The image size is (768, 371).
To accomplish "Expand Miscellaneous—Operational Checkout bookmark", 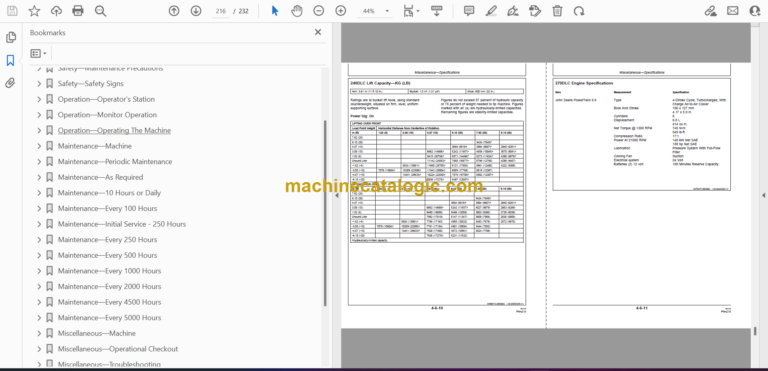I will tap(39, 349).
